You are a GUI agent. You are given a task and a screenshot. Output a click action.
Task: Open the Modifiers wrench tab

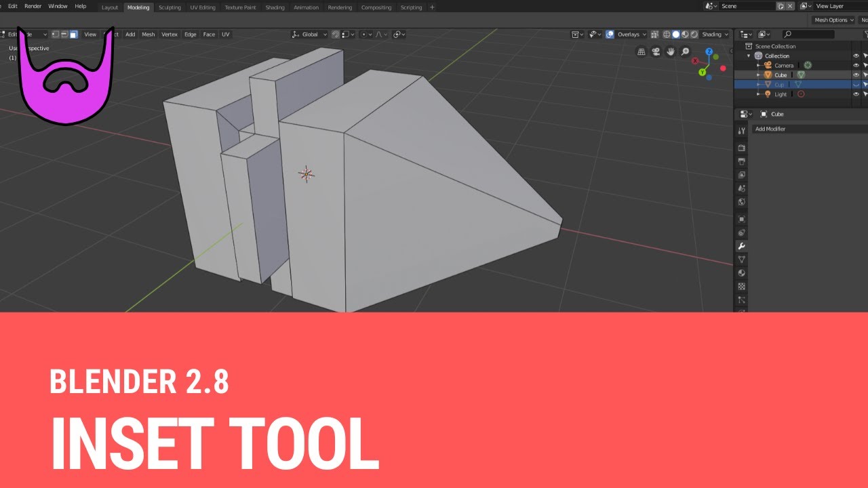tap(742, 246)
